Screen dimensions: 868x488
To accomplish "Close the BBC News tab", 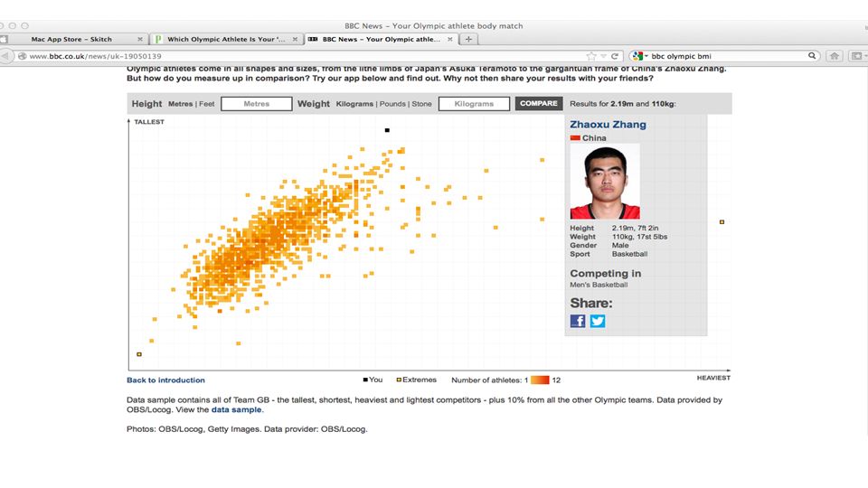I will tap(450, 39).
